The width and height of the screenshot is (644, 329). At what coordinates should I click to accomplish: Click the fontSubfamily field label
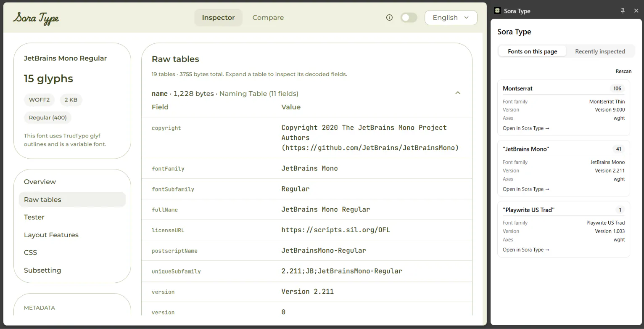[173, 189]
